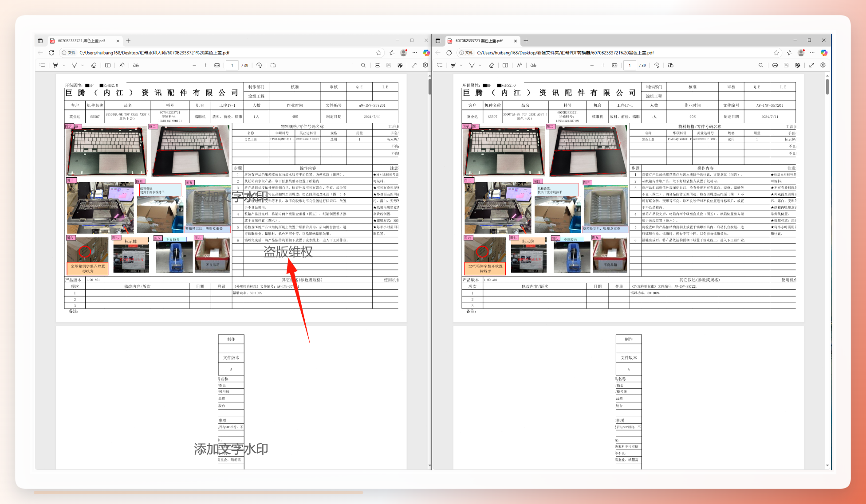The height and width of the screenshot is (504, 866).
Task: Zoom out the PDF in right window
Action: click(x=592, y=65)
